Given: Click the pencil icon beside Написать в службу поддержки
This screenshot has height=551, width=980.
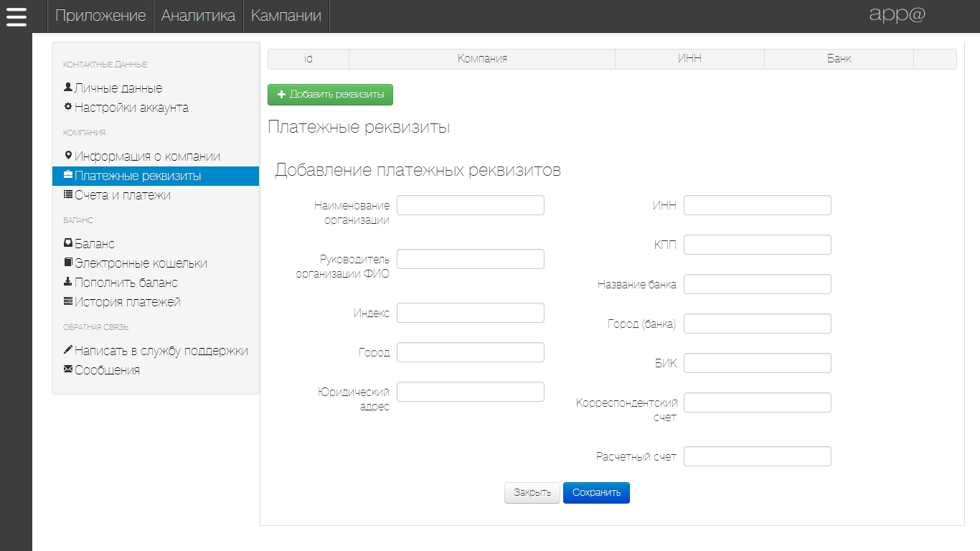Looking at the screenshot, I should pyautogui.click(x=68, y=350).
